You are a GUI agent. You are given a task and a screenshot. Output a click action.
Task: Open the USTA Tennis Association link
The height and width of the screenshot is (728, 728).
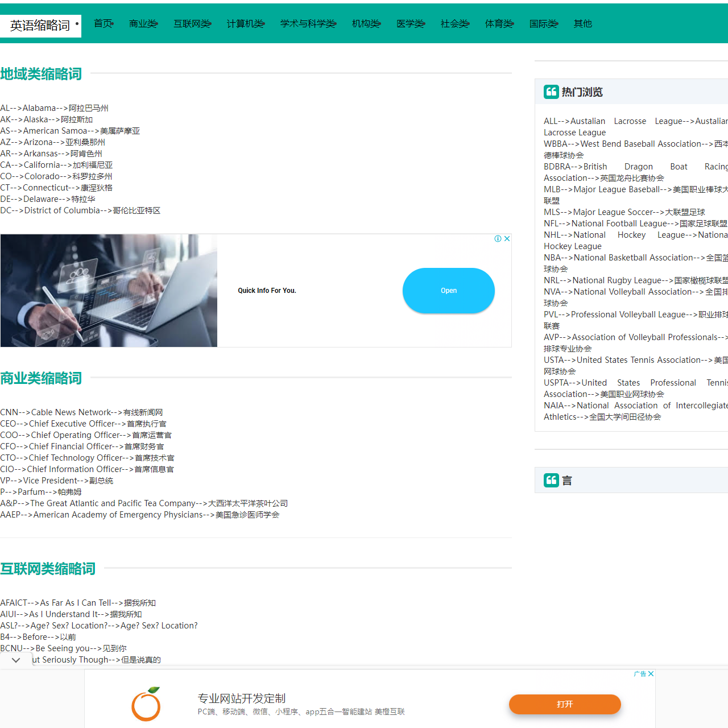tap(636, 366)
